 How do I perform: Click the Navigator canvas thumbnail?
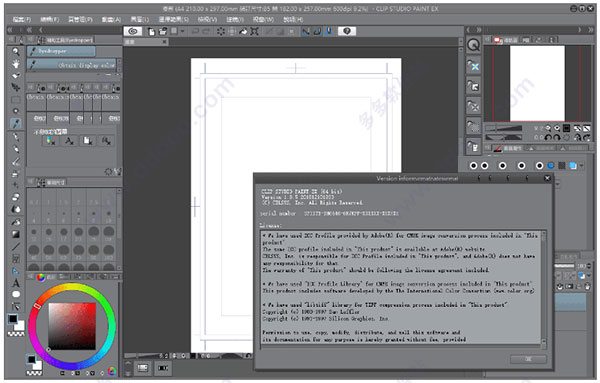(537, 83)
